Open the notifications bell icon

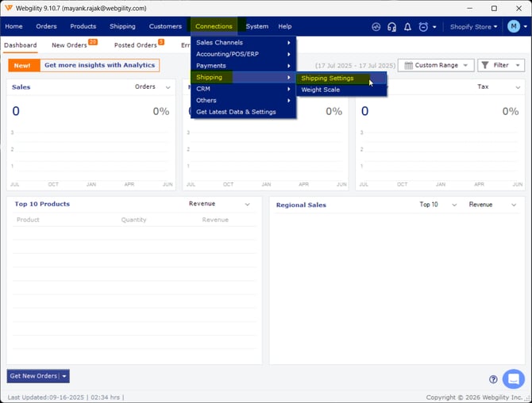point(407,27)
